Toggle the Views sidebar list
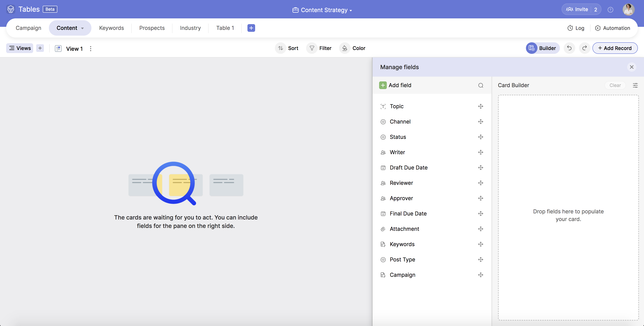This screenshot has width=644, height=326. click(x=20, y=48)
